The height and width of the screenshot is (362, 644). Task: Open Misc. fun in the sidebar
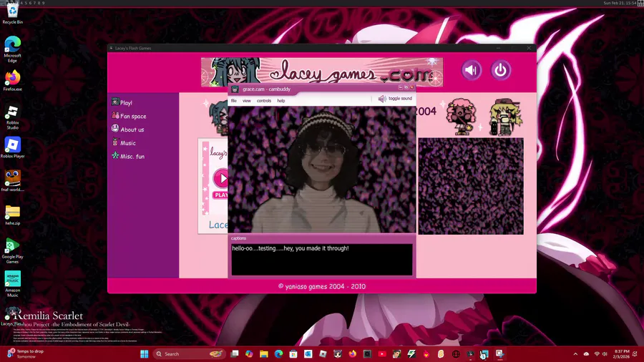click(x=128, y=157)
